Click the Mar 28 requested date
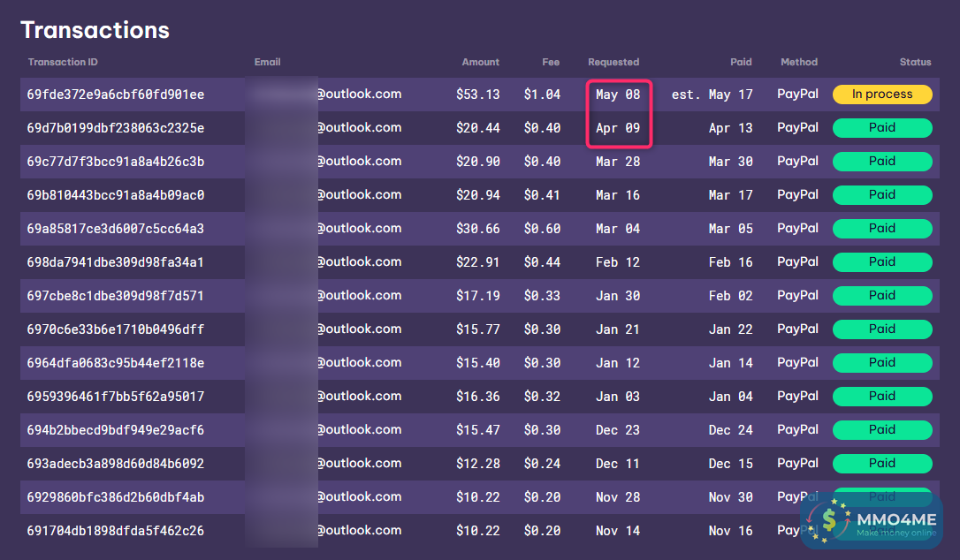Viewport: 960px width, 560px height. click(618, 162)
